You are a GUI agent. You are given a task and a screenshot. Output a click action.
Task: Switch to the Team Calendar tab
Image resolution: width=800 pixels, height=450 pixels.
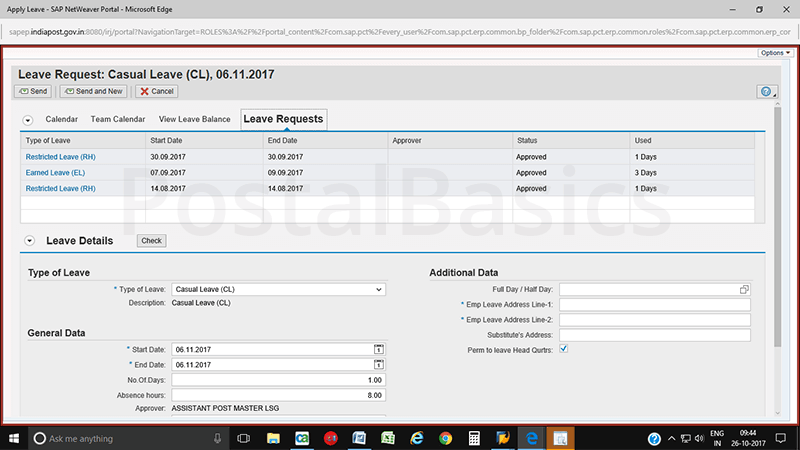coord(118,119)
